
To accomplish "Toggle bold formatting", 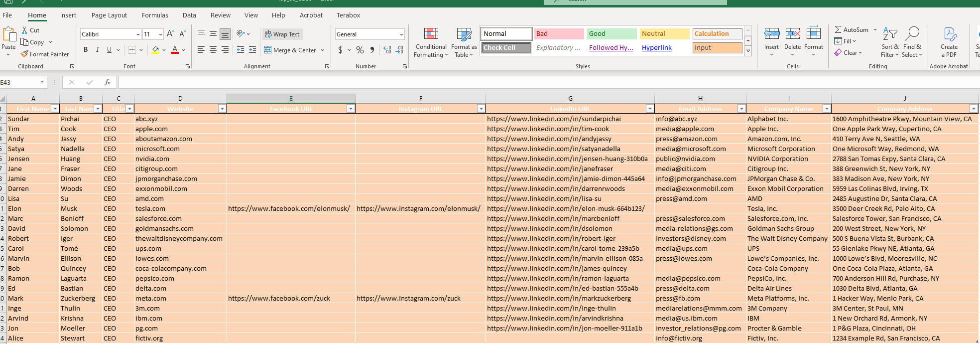I will (86, 50).
